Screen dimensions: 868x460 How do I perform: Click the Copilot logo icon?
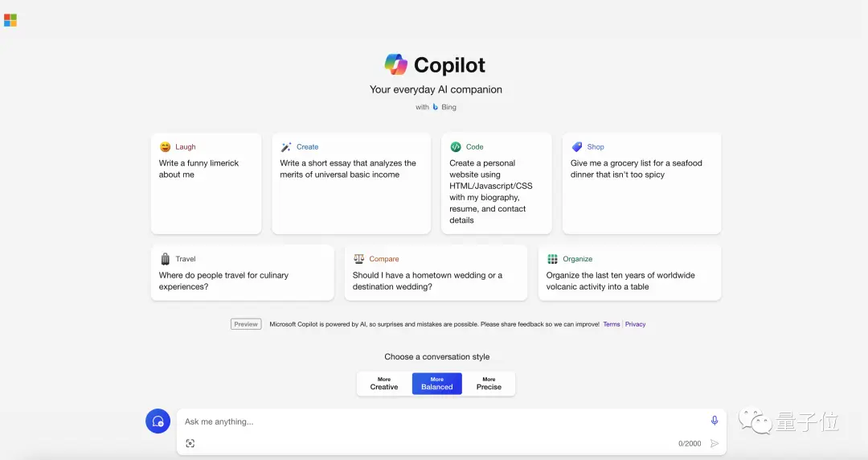point(396,64)
